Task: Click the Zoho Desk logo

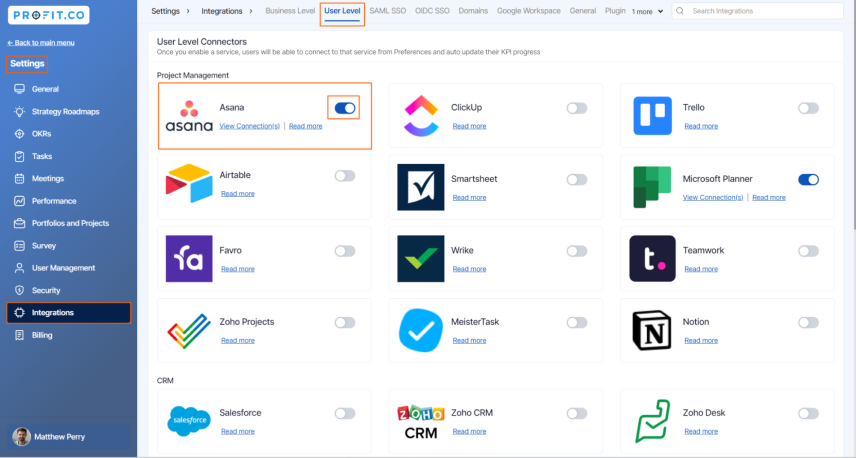Action: [652, 421]
